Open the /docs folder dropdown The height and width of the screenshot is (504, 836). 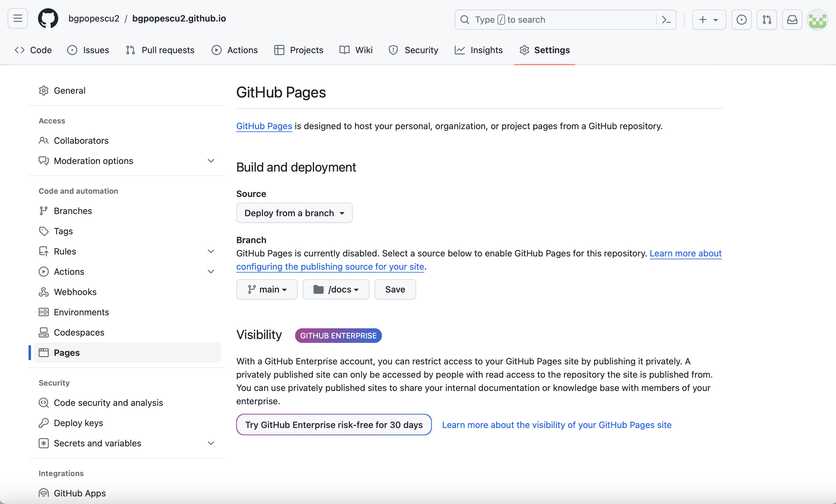(x=336, y=289)
